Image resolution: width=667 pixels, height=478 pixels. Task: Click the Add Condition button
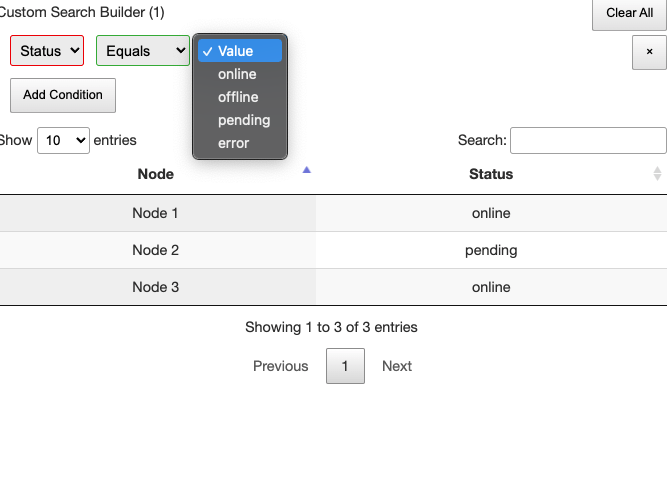click(63, 95)
